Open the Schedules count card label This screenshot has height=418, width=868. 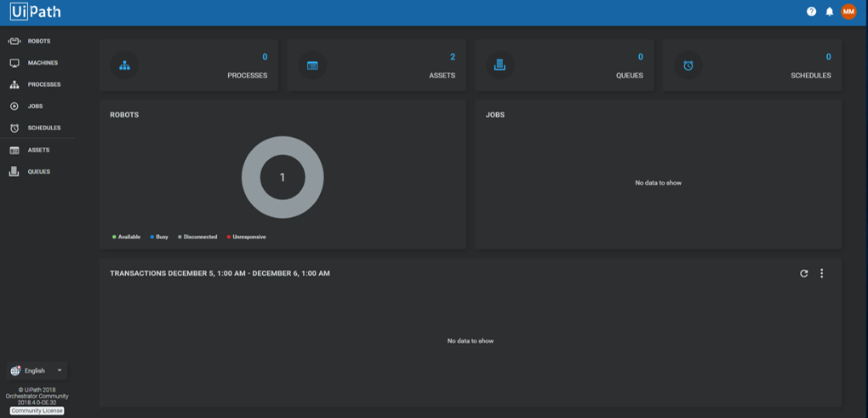(810, 76)
